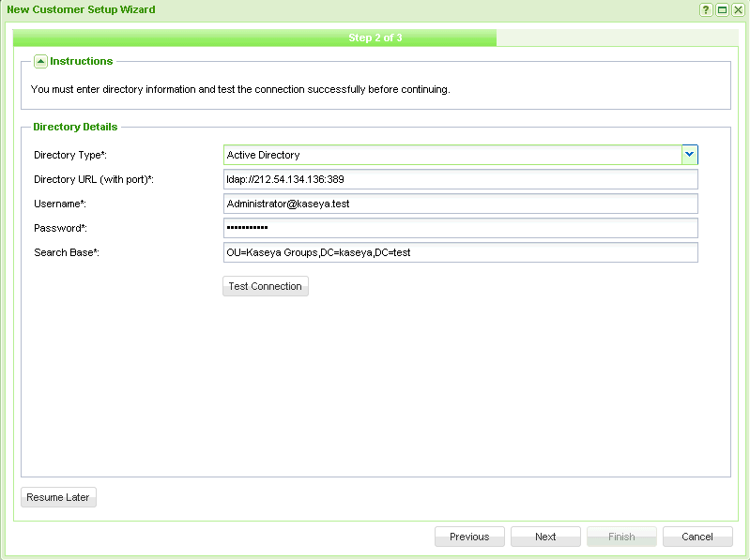Open the wizard help question-mark icon
Screen dimensions: 750x560
point(706,9)
